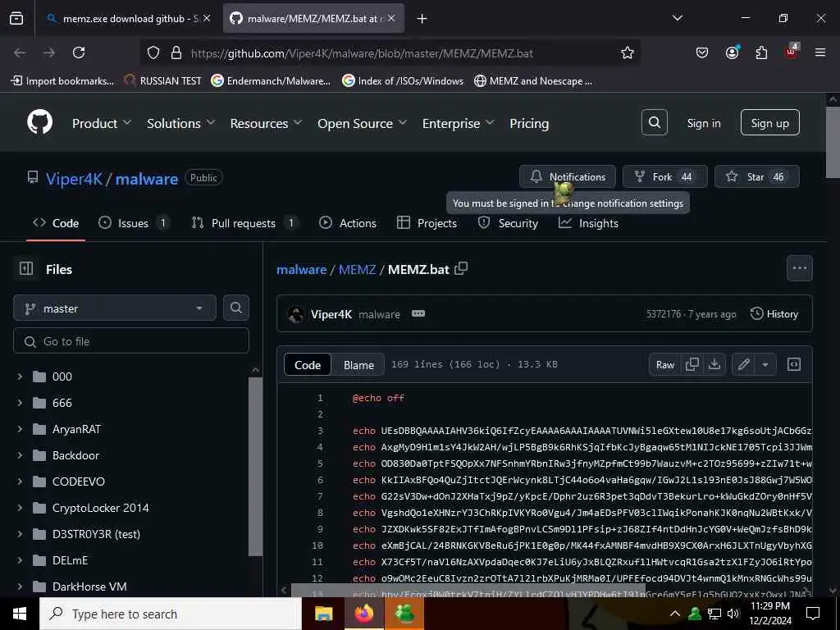Image resolution: width=840 pixels, height=630 pixels.
Task: Copy file path next to MEMZ.bat
Action: pos(461,268)
